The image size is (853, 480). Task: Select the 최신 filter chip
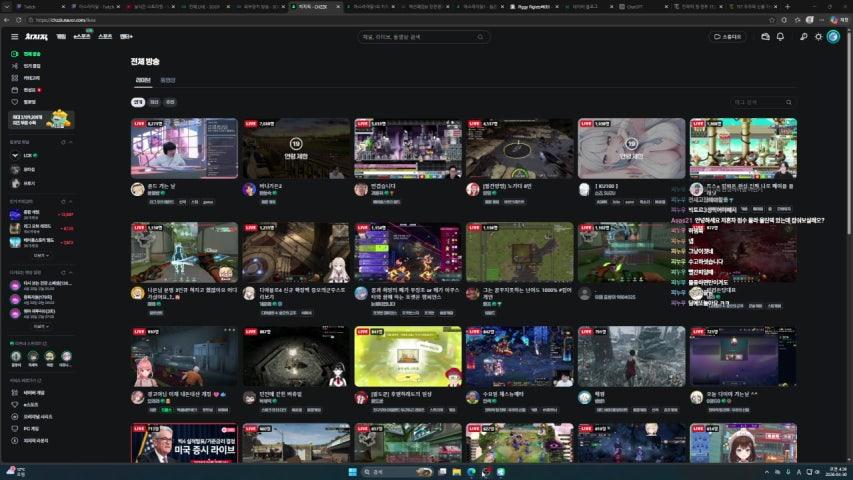tap(154, 102)
